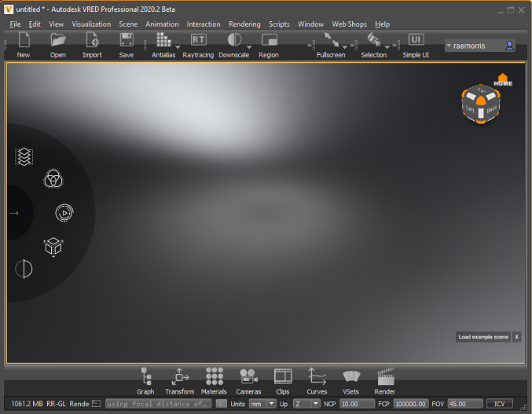The image size is (532, 414).
Task: Open the View menu
Action: coord(57,24)
